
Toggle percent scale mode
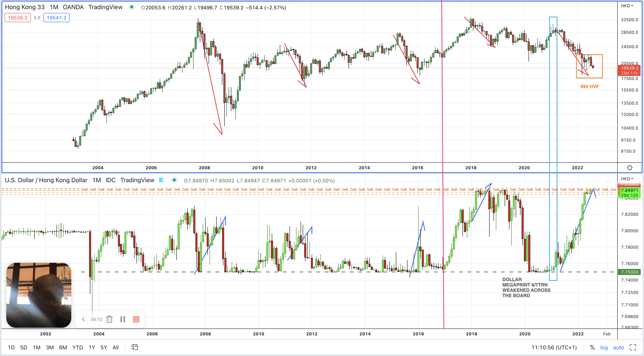pyautogui.click(x=592, y=347)
